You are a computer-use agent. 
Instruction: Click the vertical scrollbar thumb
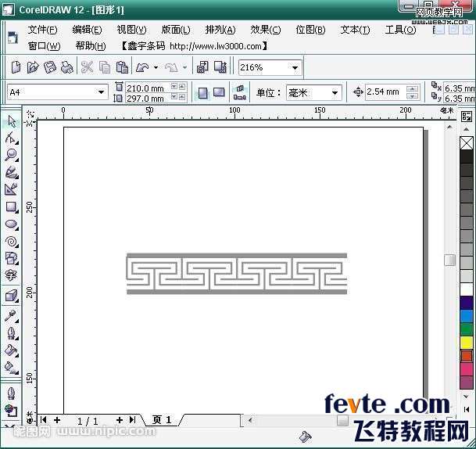tap(449, 260)
